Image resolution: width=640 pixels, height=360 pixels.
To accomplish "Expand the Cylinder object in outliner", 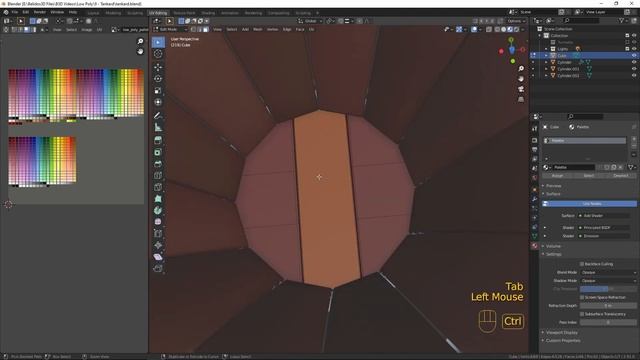I will (x=546, y=62).
